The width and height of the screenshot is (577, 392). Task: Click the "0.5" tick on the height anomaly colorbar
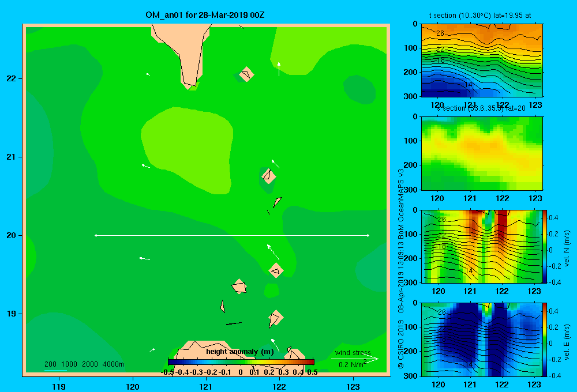tap(312, 372)
